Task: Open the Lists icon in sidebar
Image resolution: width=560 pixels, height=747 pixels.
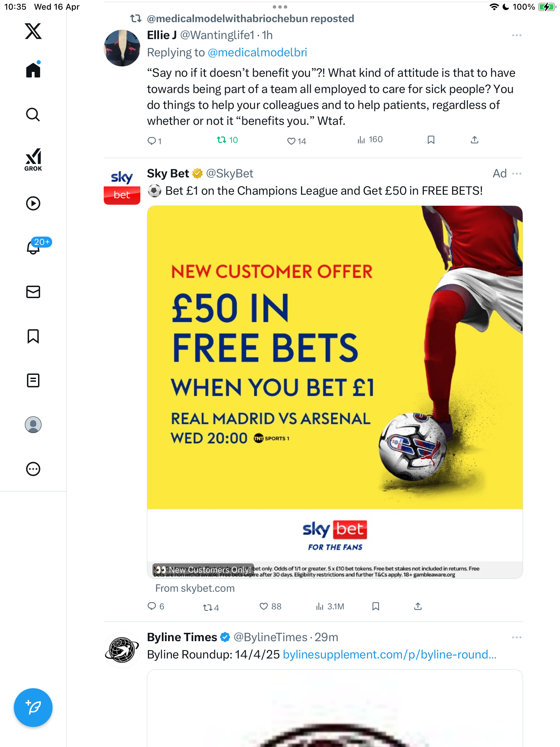Action: click(33, 380)
